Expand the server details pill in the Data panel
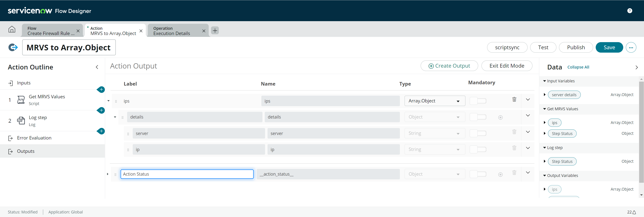 tap(545, 95)
